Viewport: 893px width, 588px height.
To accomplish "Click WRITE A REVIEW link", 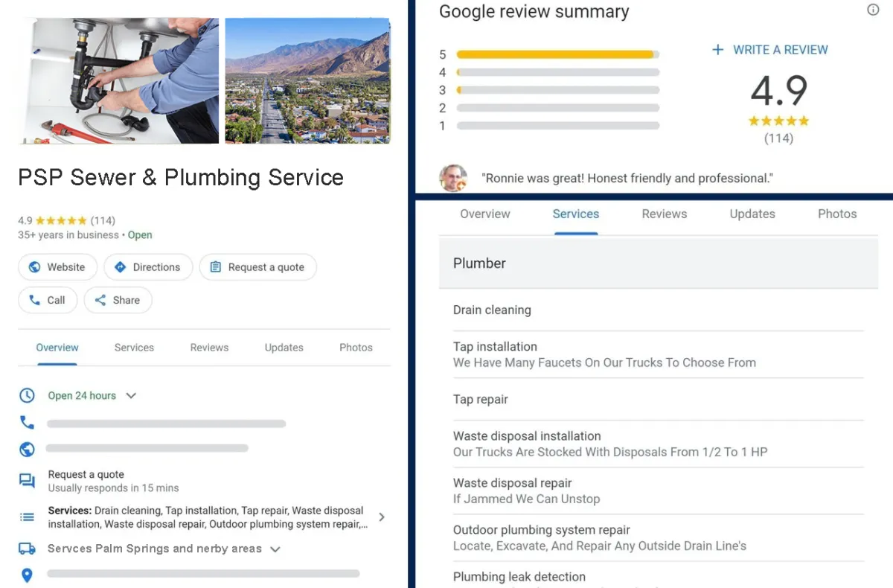I will coord(781,50).
